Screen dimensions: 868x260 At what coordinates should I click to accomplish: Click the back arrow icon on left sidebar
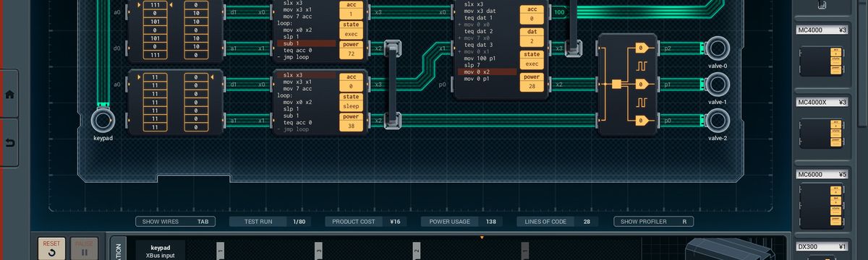click(x=9, y=143)
